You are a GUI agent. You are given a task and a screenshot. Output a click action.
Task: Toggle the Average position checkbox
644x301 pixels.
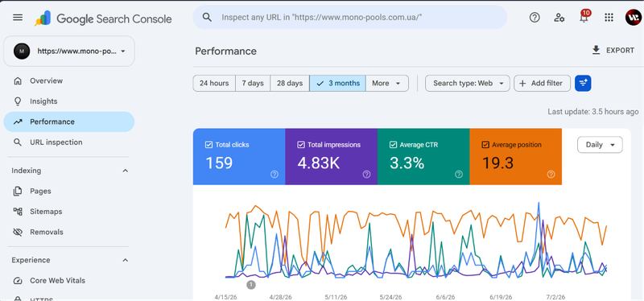tap(485, 145)
